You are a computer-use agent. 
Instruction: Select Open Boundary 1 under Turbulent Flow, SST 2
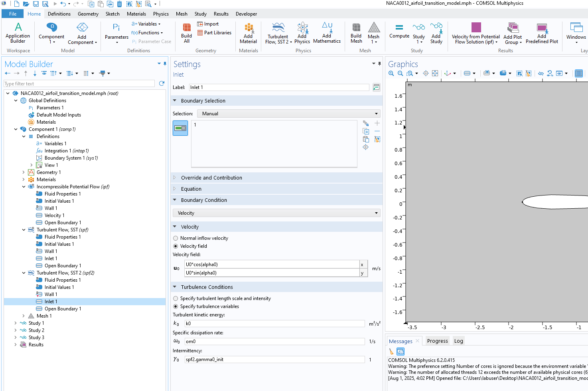pyautogui.click(x=63, y=309)
